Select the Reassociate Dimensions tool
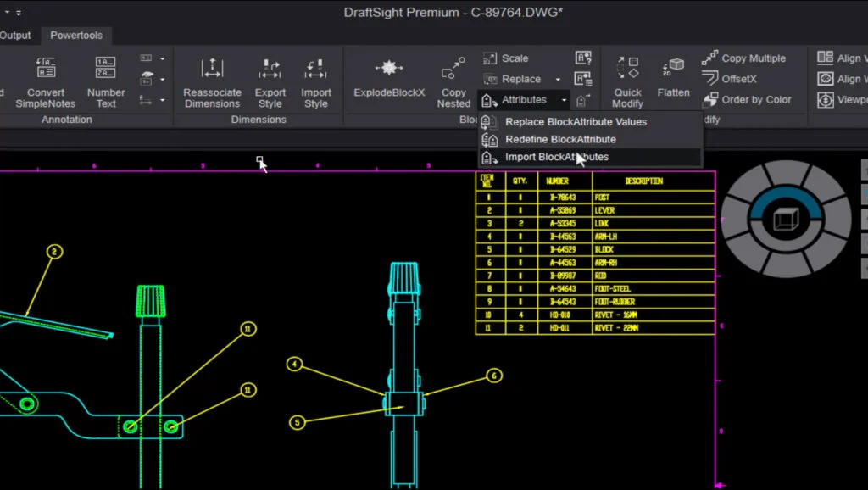The image size is (868, 490). (x=212, y=82)
